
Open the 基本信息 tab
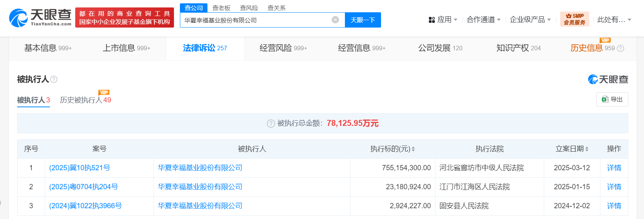(x=48, y=48)
